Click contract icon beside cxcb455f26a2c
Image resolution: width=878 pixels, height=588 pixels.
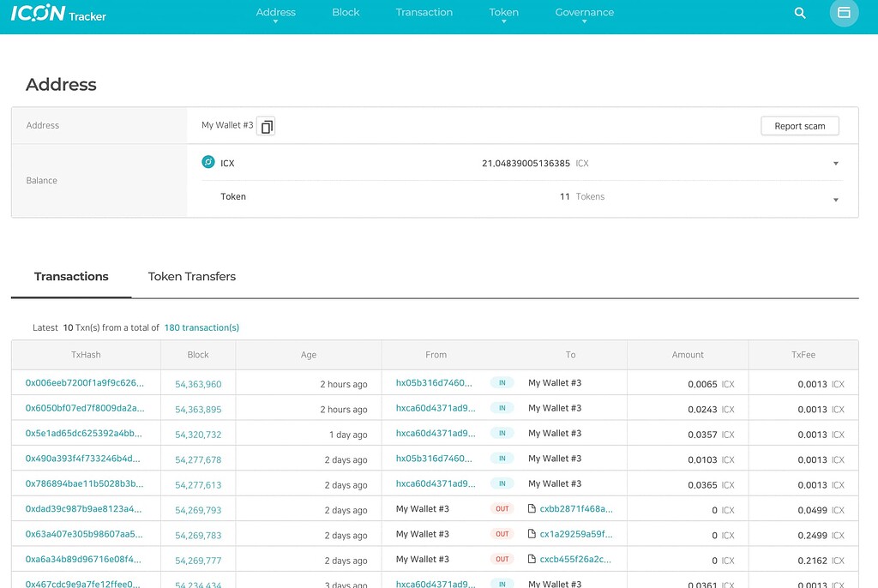coord(530,559)
